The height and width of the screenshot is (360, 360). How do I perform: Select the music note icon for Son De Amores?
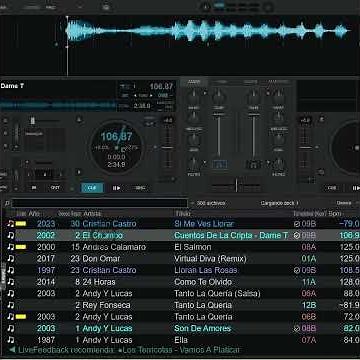[11, 328]
